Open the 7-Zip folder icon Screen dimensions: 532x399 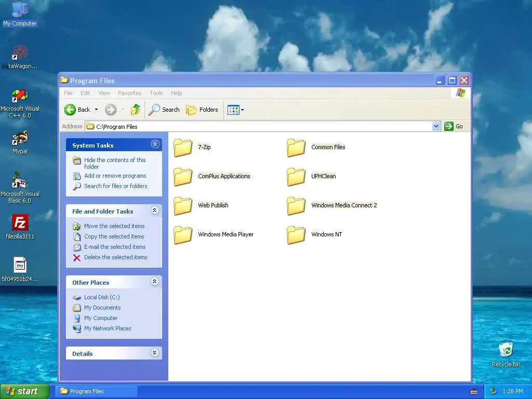[x=183, y=148]
